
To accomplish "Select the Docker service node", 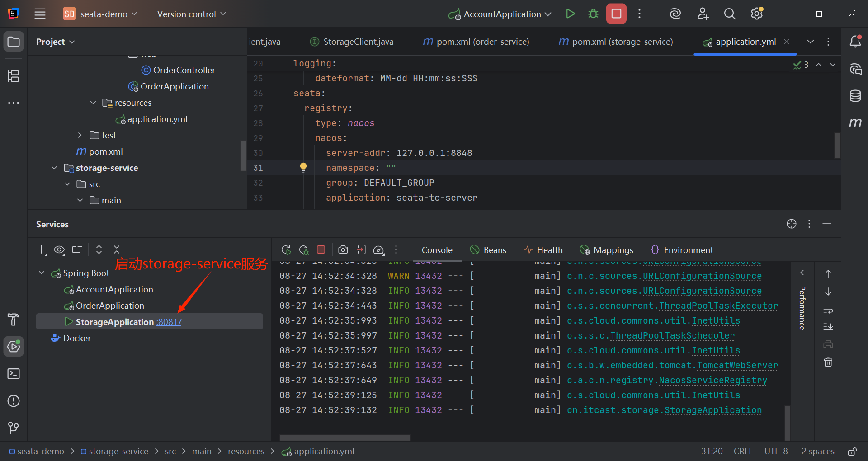I will point(77,338).
